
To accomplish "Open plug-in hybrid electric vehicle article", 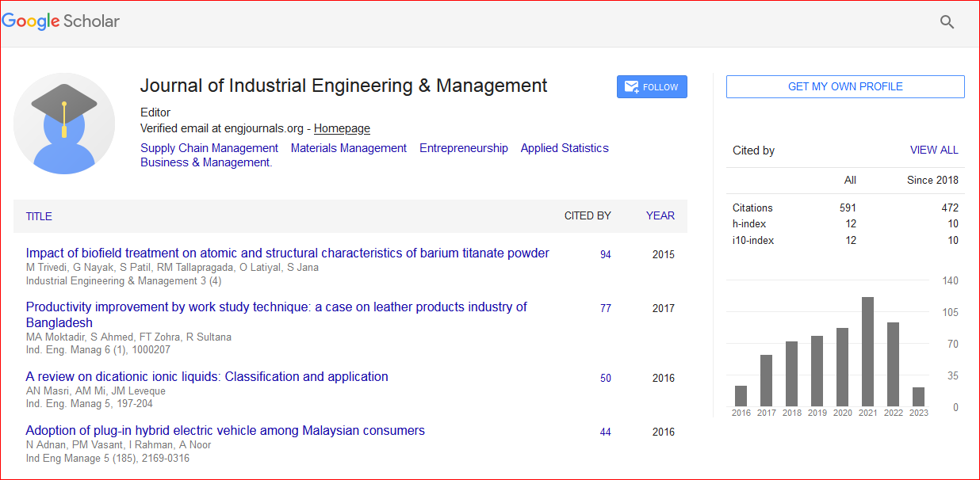I will pos(225,431).
